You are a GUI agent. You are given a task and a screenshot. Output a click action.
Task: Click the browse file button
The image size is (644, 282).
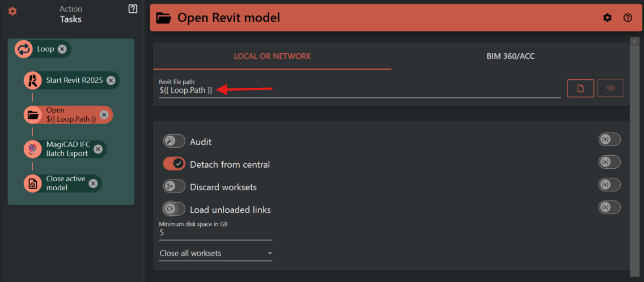tap(581, 88)
